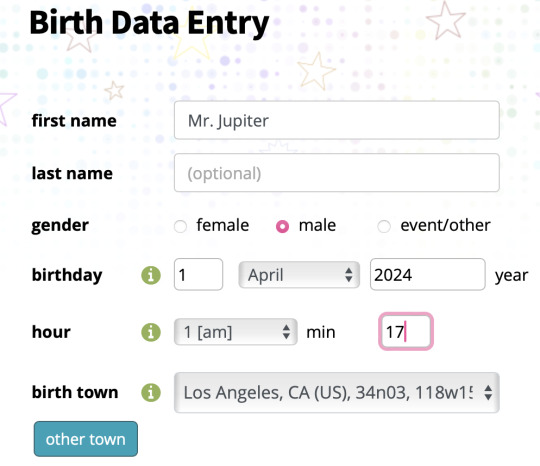Click the month dropdown arrows
This screenshot has height=466, width=540.
click(x=349, y=275)
